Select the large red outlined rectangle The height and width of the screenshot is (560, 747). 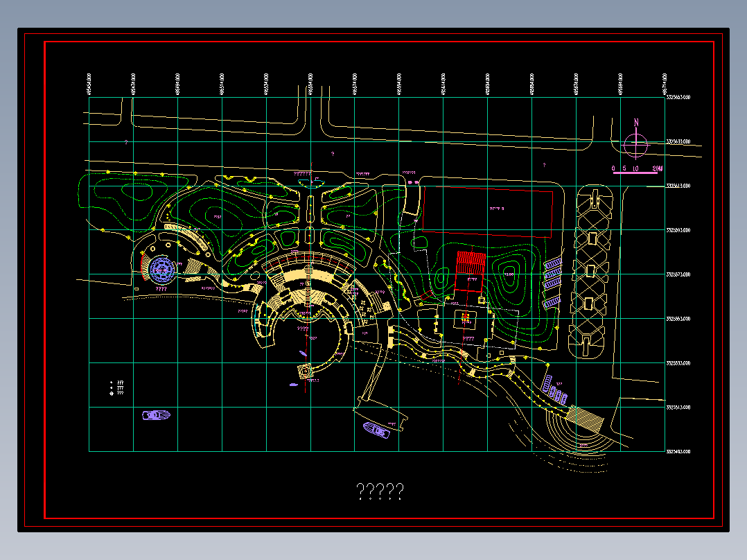[487, 211]
